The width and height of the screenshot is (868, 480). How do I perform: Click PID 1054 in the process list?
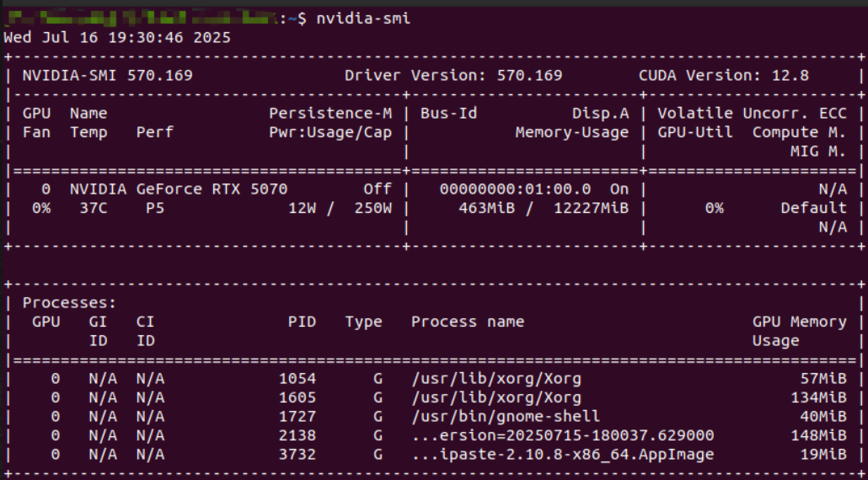pyautogui.click(x=297, y=379)
